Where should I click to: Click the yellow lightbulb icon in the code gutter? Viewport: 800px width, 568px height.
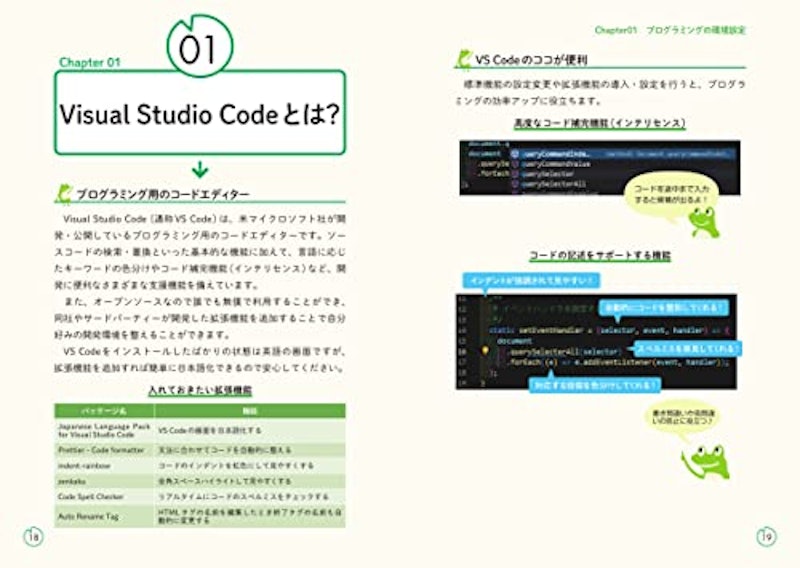click(485, 351)
